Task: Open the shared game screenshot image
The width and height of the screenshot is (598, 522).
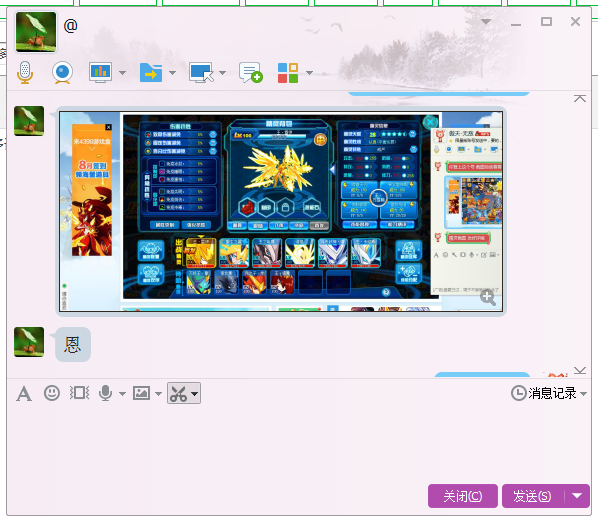Action: point(281,211)
